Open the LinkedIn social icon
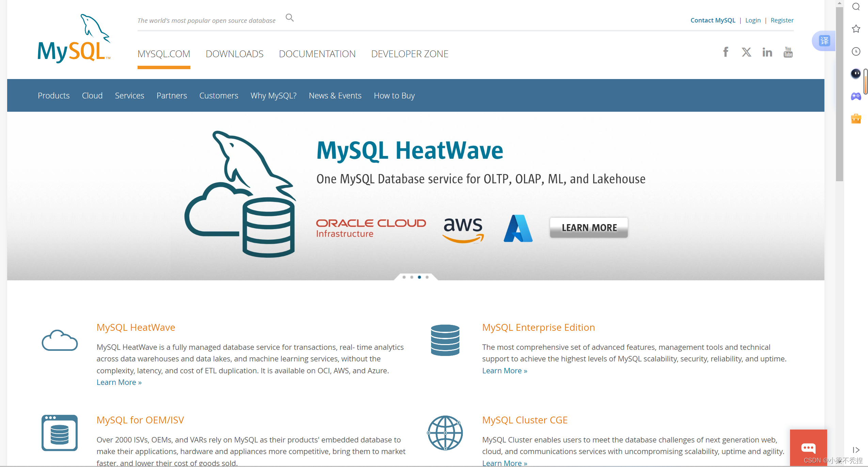868x467 pixels. (x=767, y=52)
